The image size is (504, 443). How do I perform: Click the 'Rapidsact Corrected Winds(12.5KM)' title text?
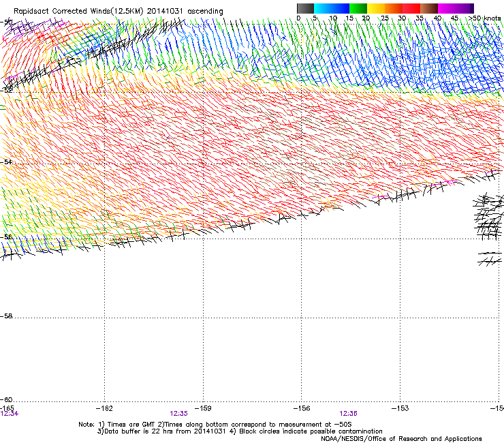[x=78, y=11]
